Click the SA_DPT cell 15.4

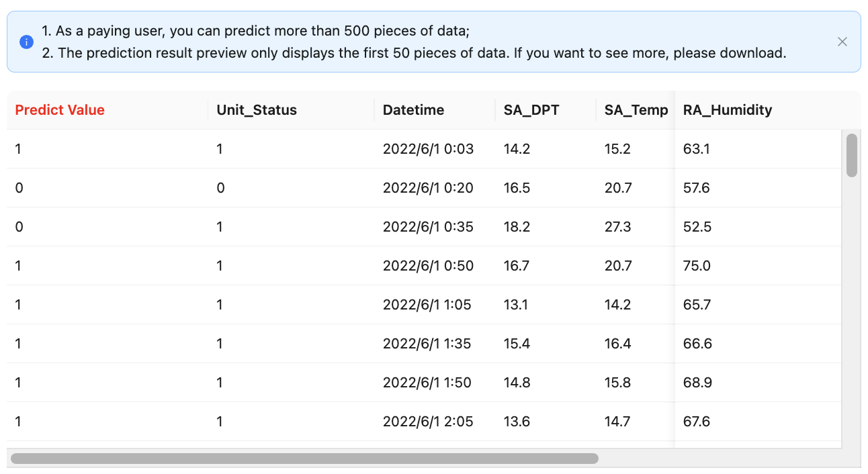(517, 344)
